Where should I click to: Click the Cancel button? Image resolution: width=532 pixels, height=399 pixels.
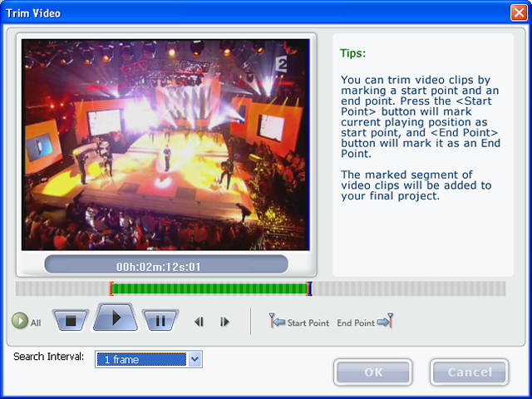pyautogui.click(x=470, y=372)
